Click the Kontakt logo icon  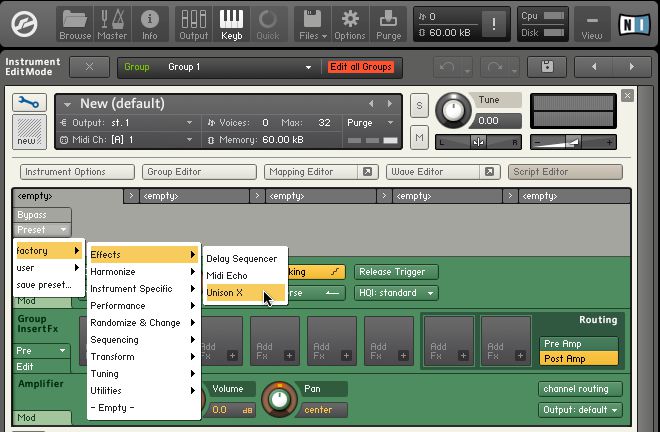tap(24, 24)
